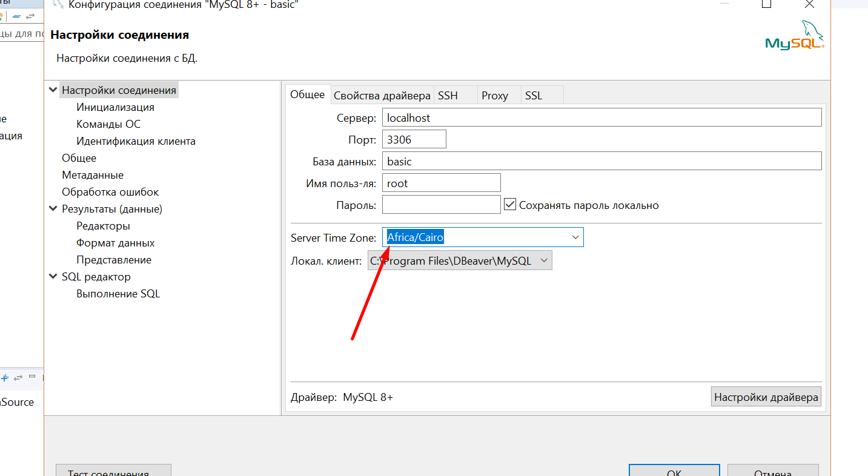The image size is (868, 476).
Task: Collapse all nodes in the navigator toolbar
Action: 16,16
